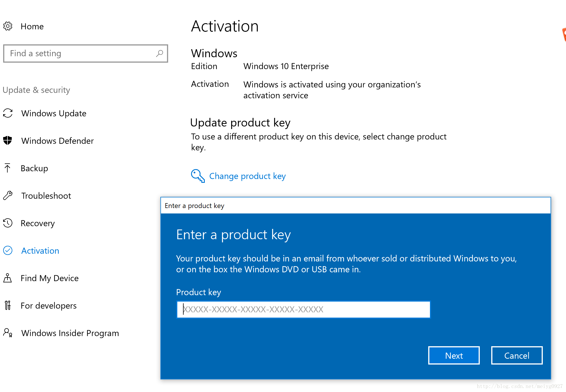The width and height of the screenshot is (566, 392).
Task: Click the Windows Defender shield icon
Action: [x=8, y=140]
